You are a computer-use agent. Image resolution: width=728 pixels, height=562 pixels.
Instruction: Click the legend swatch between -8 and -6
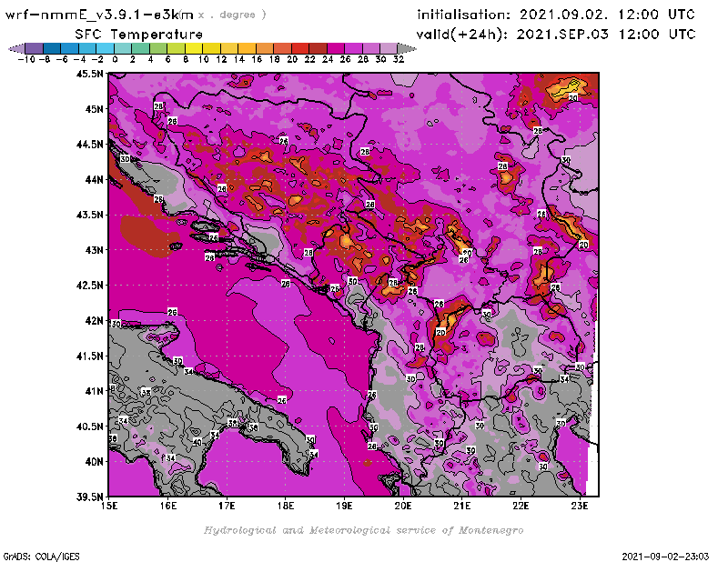click(52, 48)
